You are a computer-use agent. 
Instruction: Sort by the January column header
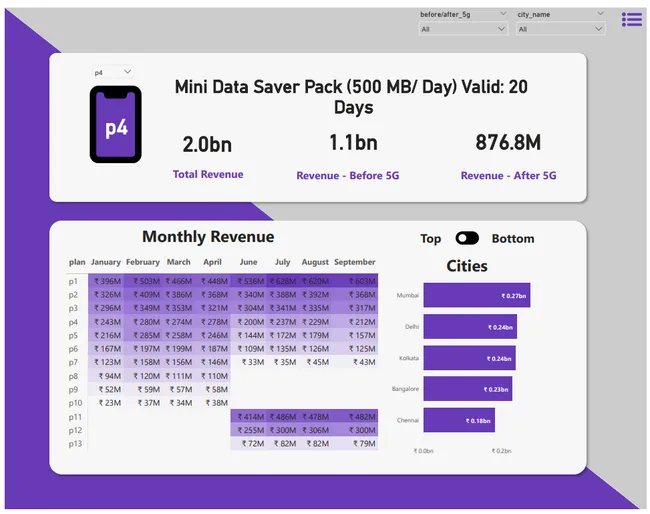click(x=106, y=262)
